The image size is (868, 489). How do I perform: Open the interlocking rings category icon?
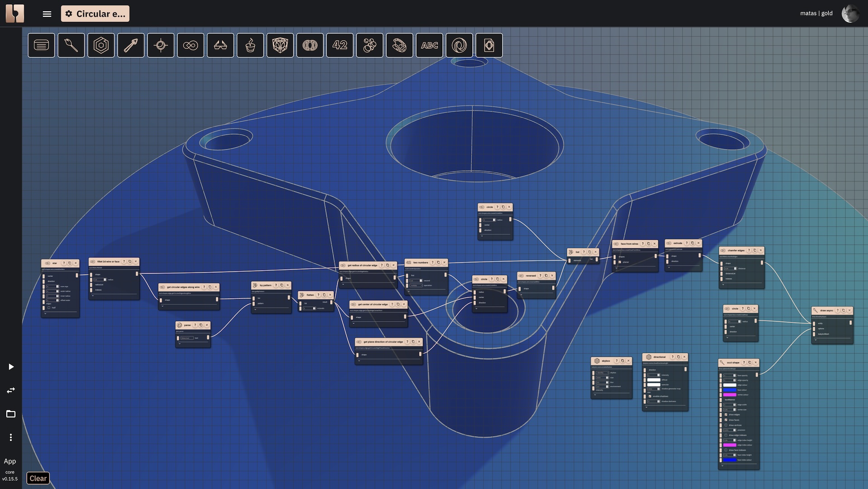tap(310, 45)
